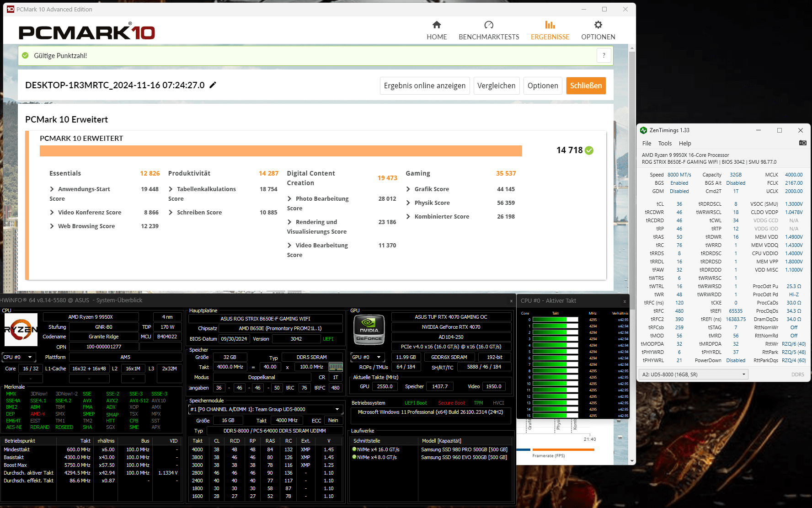The width and height of the screenshot is (812, 508).
Task: Click the Ryzen CPU logo in HWiNFO
Action: tap(21, 329)
